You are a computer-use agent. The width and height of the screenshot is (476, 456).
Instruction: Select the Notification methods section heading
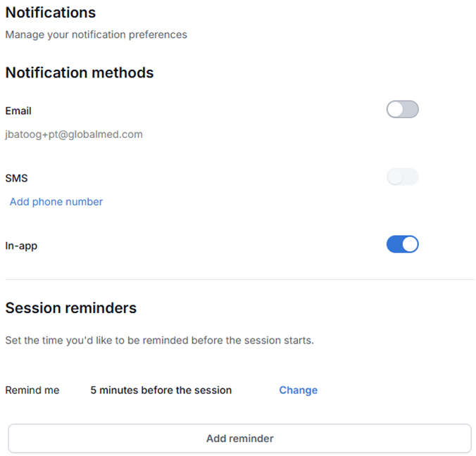click(x=79, y=72)
